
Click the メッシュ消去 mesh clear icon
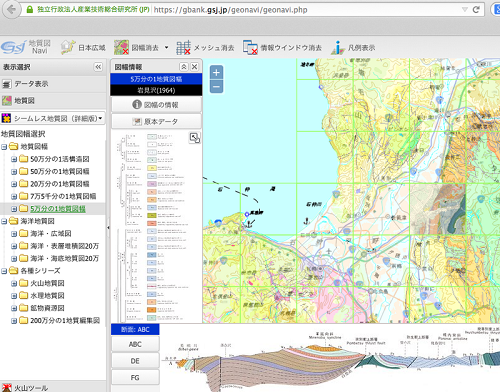[183, 47]
